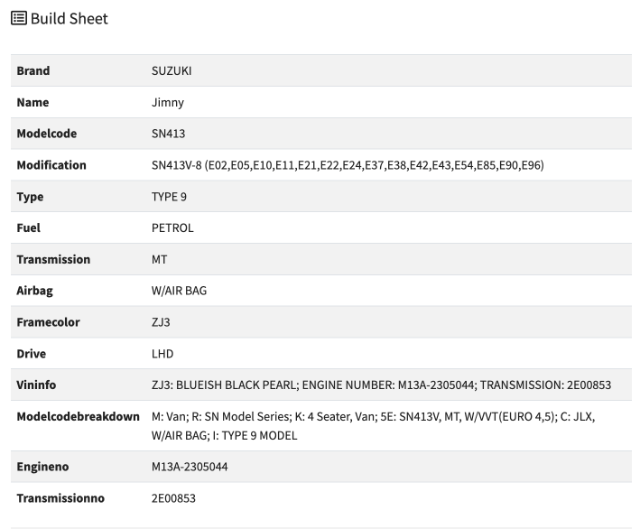Select the ZJ3 framecolor value
Image resolution: width=640 pixels, height=530 pixels.
point(161,322)
